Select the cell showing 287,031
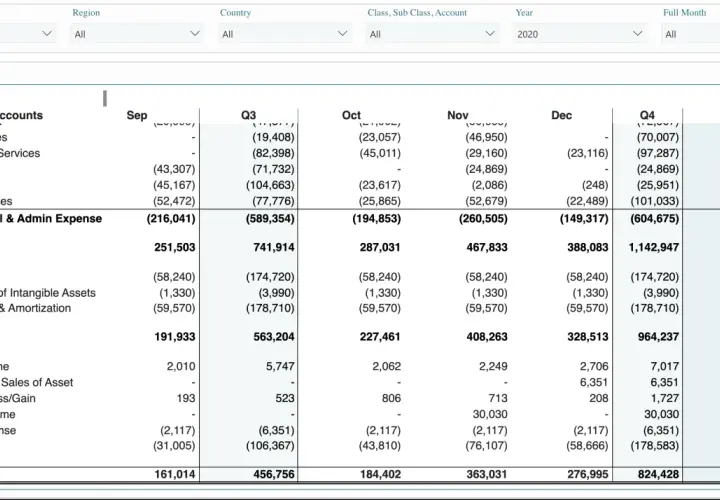Image resolution: width=720 pixels, height=500 pixels. (380, 247)
